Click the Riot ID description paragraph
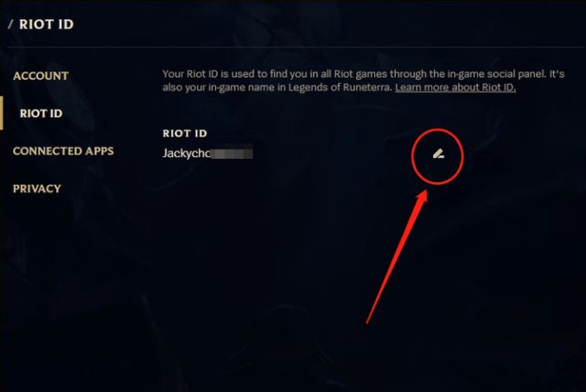This screenshot has height=392, width=586. (363, 80)
